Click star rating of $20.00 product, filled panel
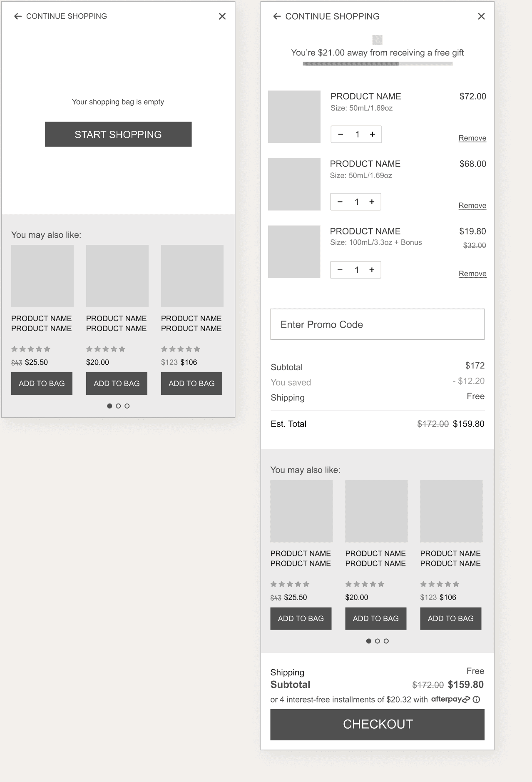Viewport: 532px width, 782px height. coord(365,584)
